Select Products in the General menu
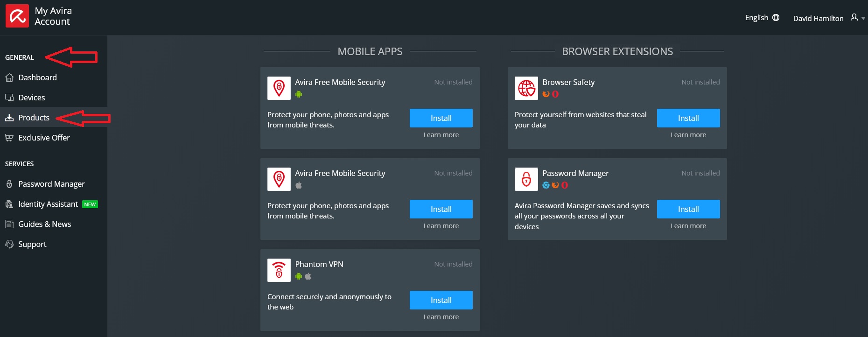 34,118
